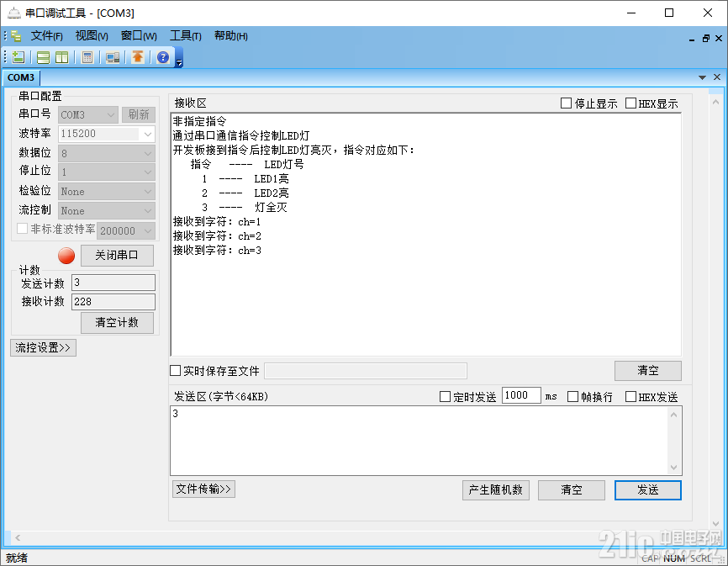Click the new serial window toolbar icon
728x566 pixels.
tap(18, 57)
